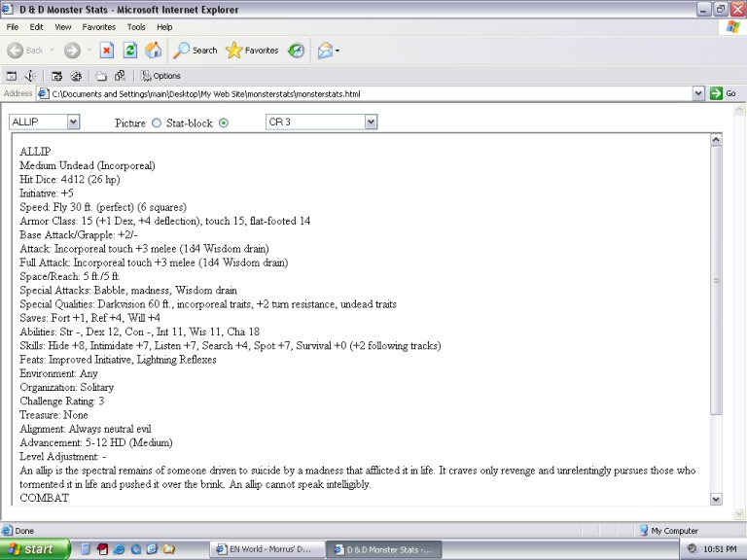
Task: Click the 10:51 PM clock
Action: [720, 549]
